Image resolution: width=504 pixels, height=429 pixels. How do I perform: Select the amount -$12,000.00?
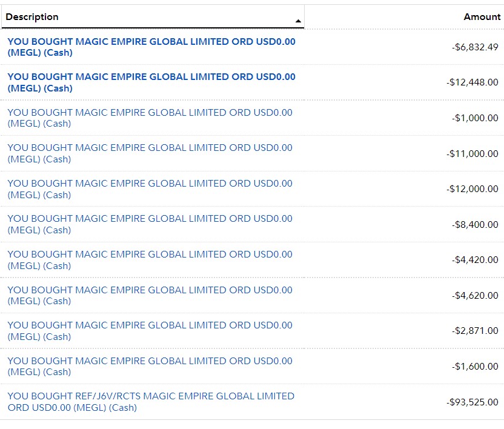point(472,189)
